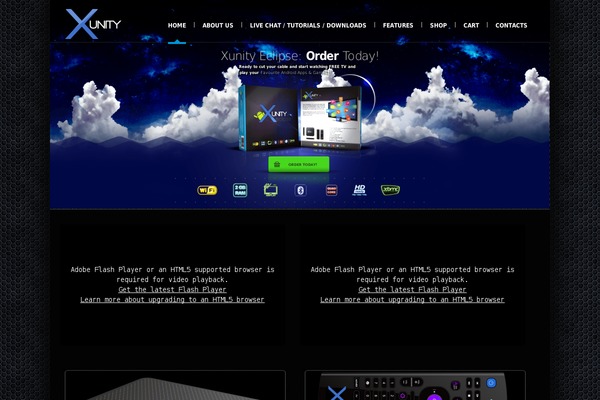
Task: Click Get the latest Flash Player in the left video
Action: (172, 289)
